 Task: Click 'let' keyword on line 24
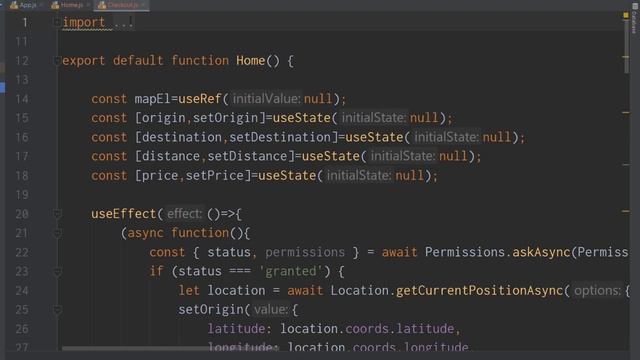[x=189, y=291]
